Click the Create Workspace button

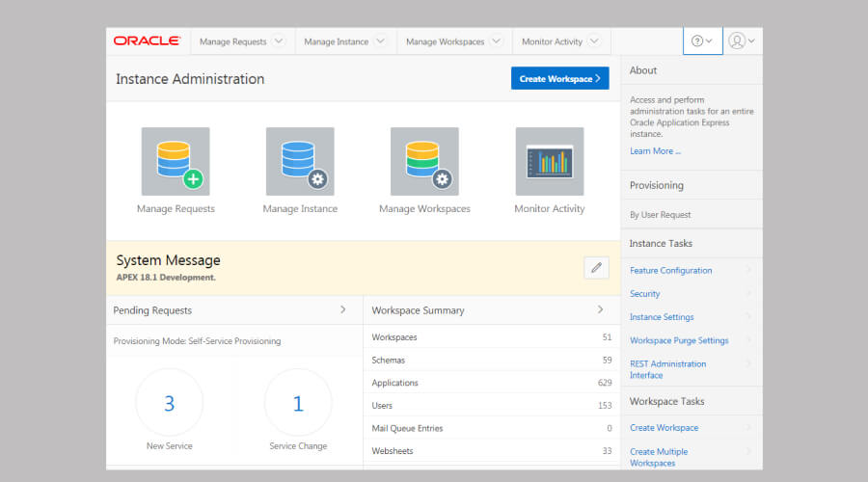[559, 79]
